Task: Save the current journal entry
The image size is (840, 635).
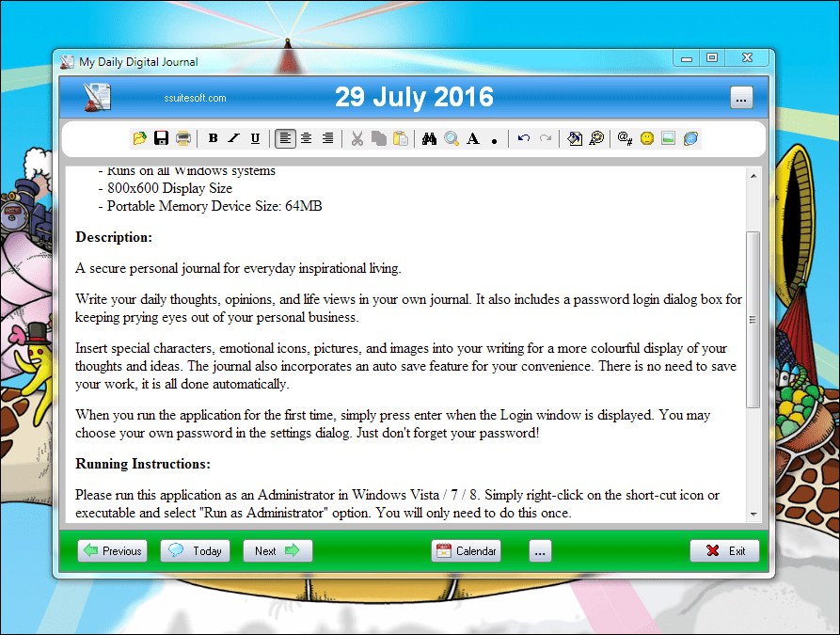Action: 160,138
